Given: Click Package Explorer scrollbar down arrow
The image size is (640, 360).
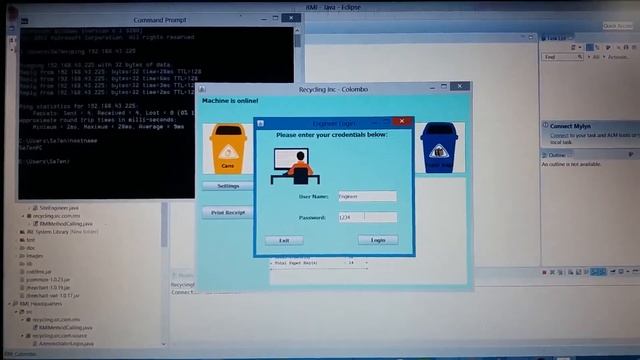Looking at the screenshot, I should (164, 344).
